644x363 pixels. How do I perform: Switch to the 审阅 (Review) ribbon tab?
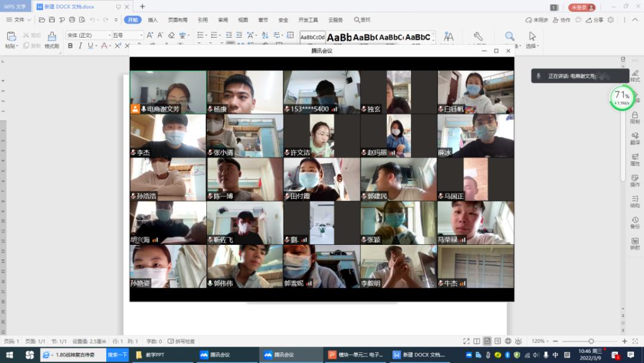222,20
